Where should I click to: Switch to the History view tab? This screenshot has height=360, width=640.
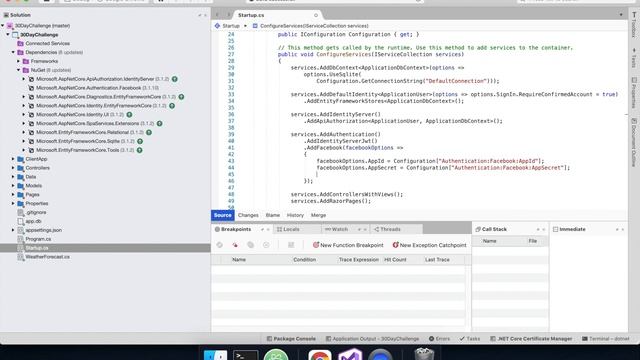coord(295,215)
